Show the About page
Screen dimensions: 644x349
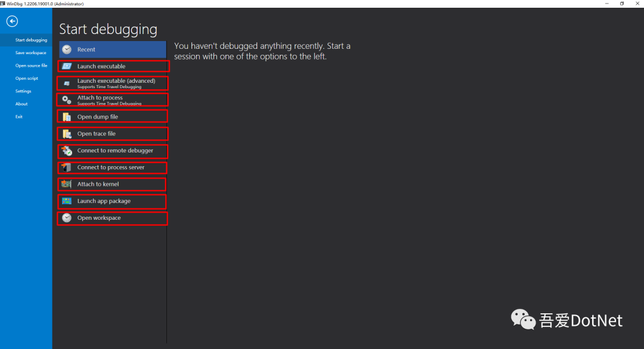(21, 104)
